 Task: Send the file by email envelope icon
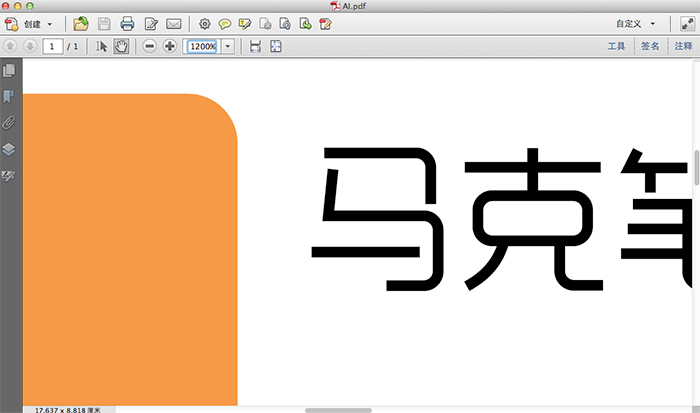pyautogui.click(x=174, y=24)
